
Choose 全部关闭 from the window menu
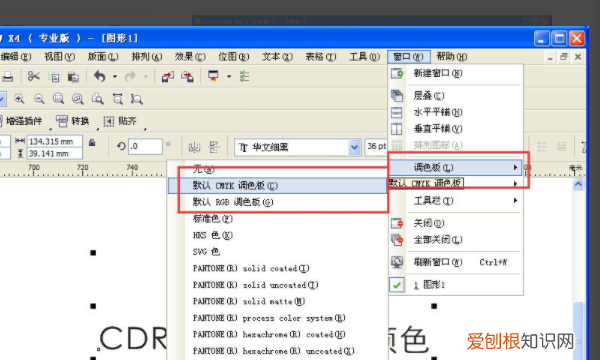point(455,240)
